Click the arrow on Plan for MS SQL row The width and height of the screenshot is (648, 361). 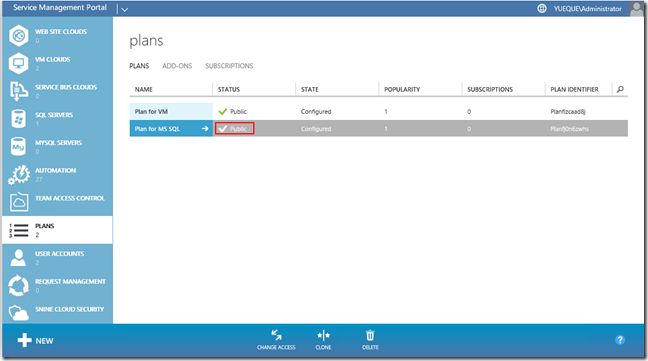click(x=205, y=128)
